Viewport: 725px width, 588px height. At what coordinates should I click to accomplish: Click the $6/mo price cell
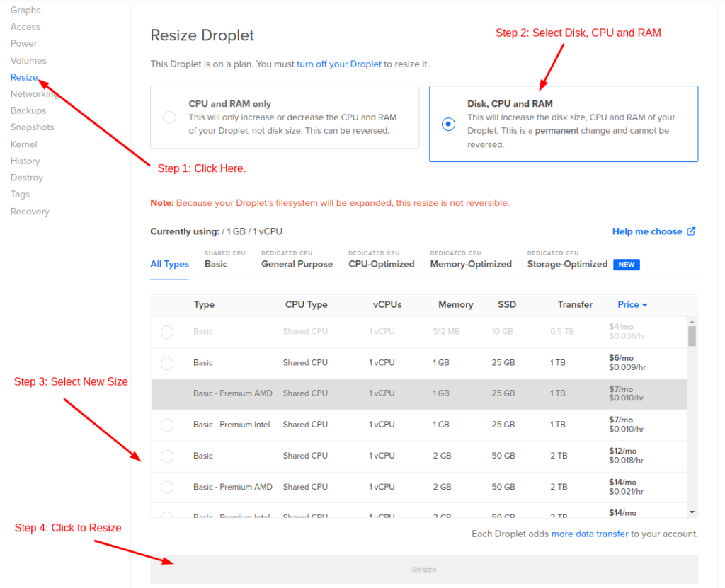(627, 363)
